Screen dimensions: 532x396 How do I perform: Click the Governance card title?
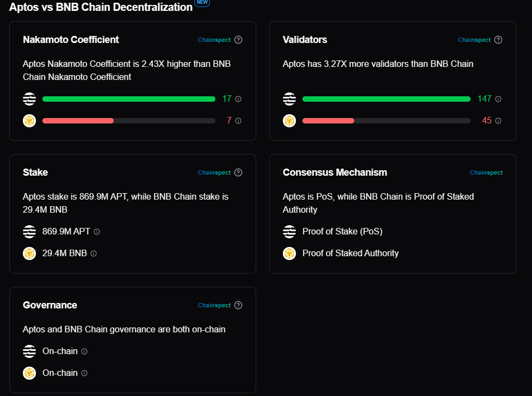[x=50, y=305]
